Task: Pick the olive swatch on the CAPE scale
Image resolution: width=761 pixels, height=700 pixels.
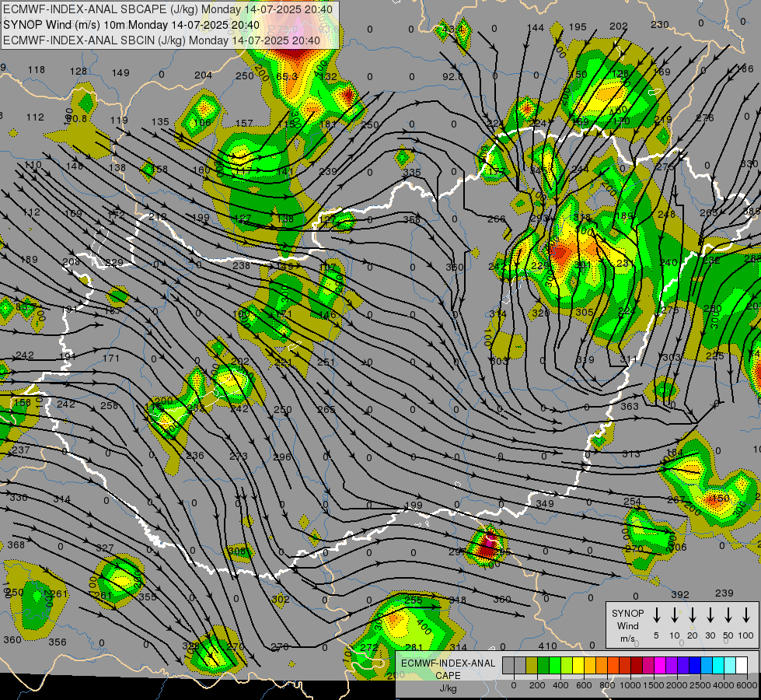Action: click(532, 665)
